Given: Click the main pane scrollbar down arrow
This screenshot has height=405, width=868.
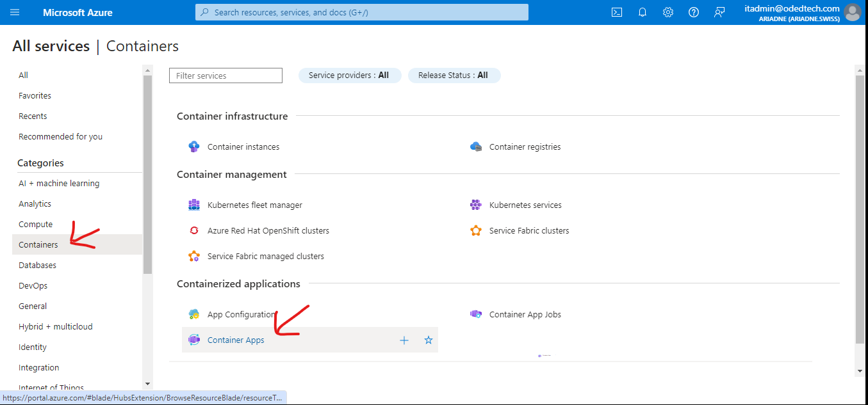Looking at the screenshot, I should click(x=860, y=371).
